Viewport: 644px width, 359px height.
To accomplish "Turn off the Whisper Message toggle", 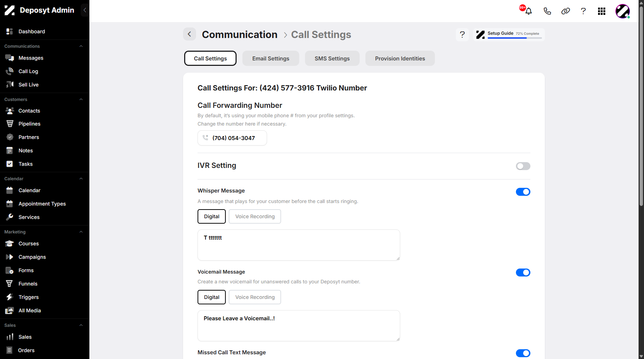I will point(523,192).
